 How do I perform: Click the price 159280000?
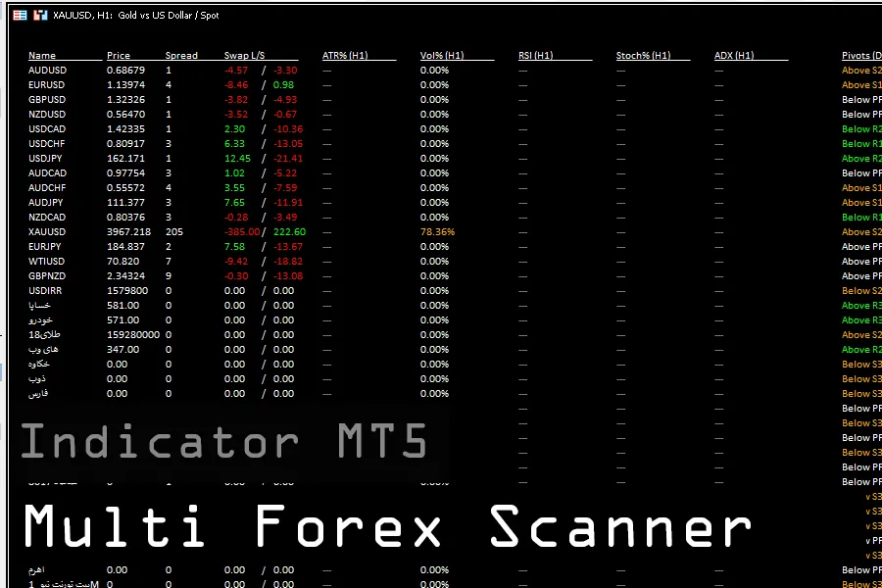133,334
